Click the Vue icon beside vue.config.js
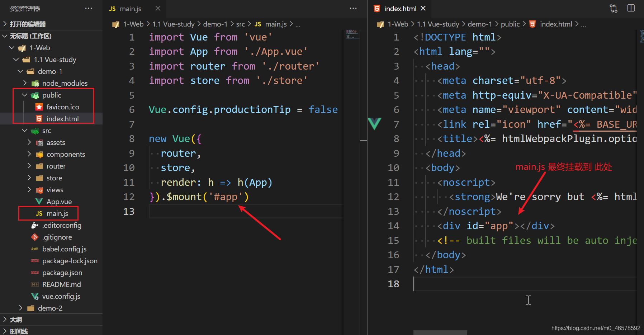 pyautogui.click(x=35, y=296)
